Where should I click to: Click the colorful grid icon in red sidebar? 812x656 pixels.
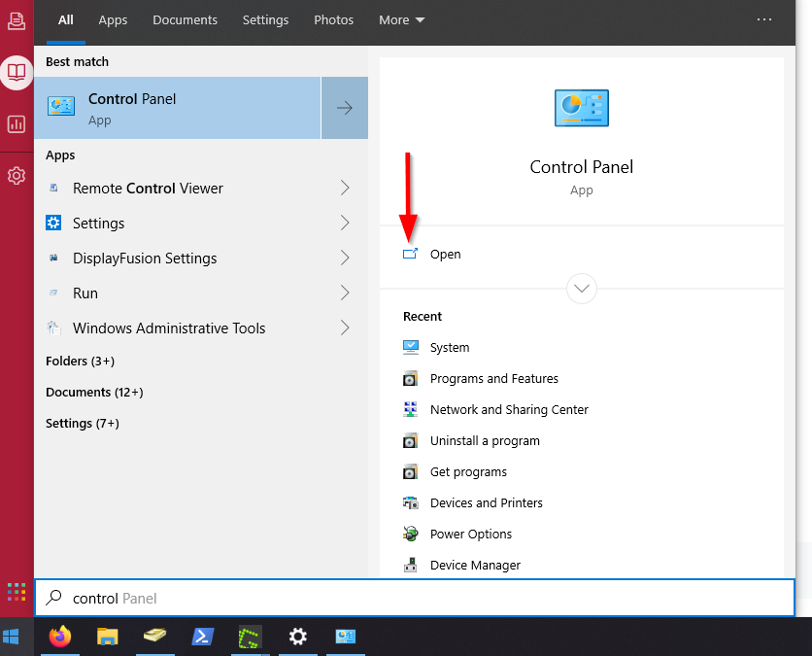[17, 592]
